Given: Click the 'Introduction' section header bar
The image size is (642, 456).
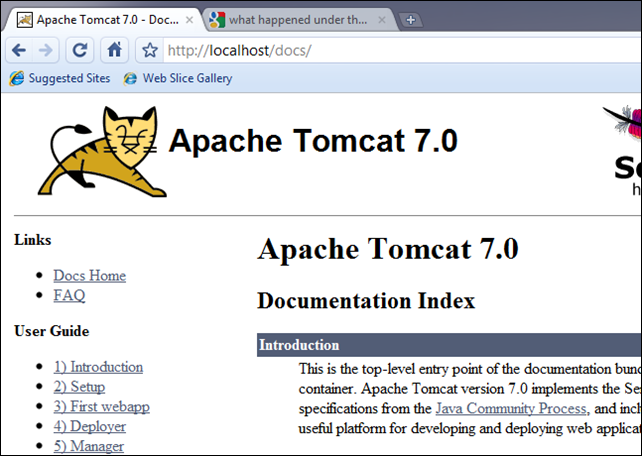Looking at the screenshot, I should 449,345.
